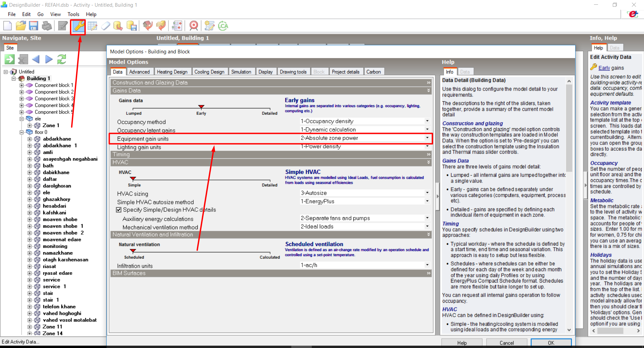Click the OK button

pos(551,343)
